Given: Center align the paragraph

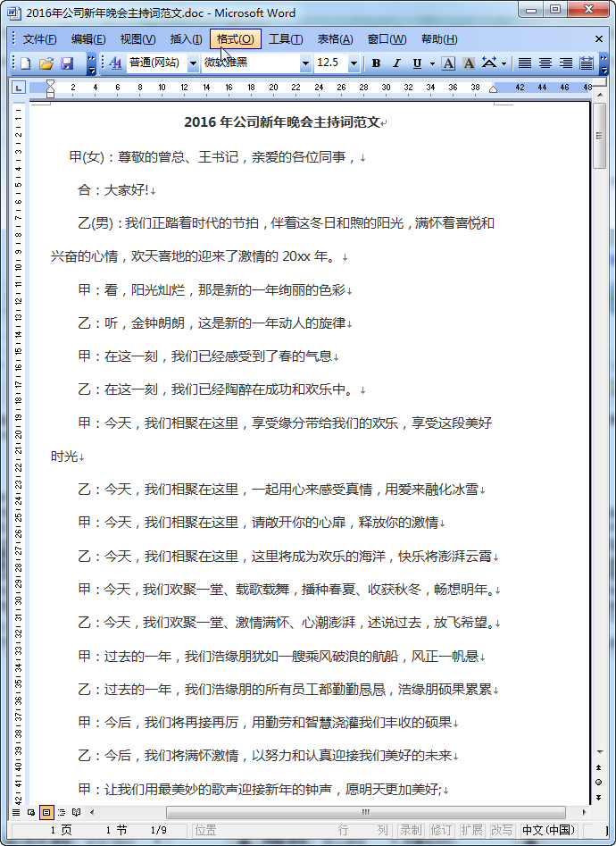Looking at the screenshot, I should 545,63.
